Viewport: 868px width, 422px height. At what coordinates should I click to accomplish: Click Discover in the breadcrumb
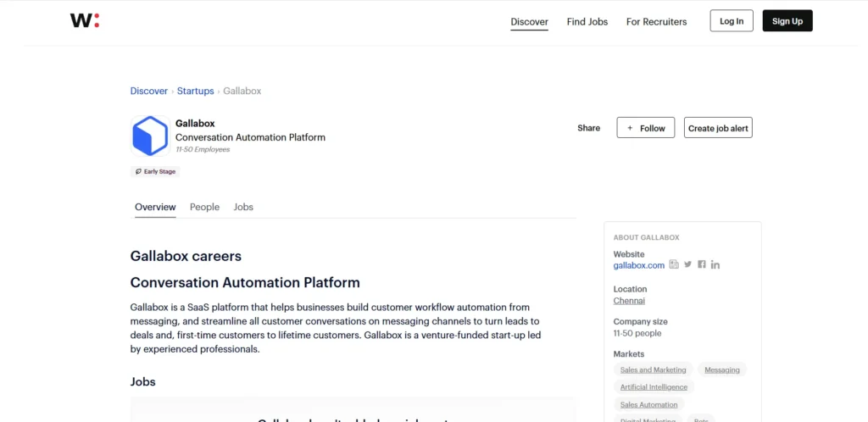(x=149, y=91)
